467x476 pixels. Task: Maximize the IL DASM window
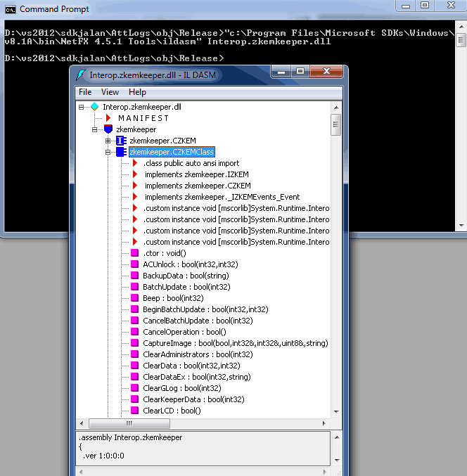point(300,71)
